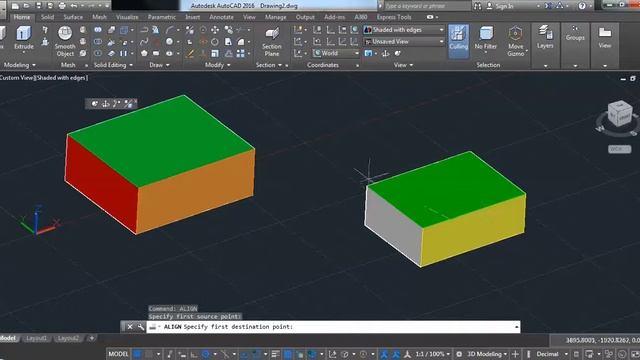Click the Save icon in quick access toolbar
Screen dimensions: 640x360
tap(39, 6)
